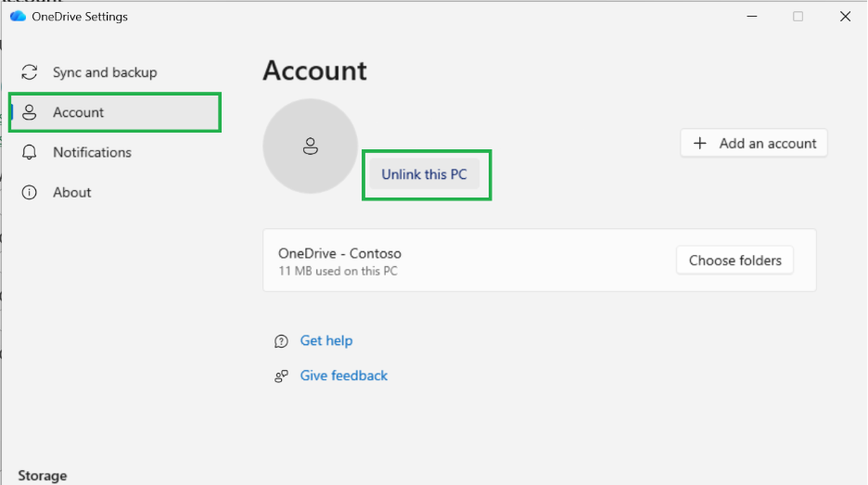Open the Give feedback link
The image size is (868, 485).
click(344, 376)
